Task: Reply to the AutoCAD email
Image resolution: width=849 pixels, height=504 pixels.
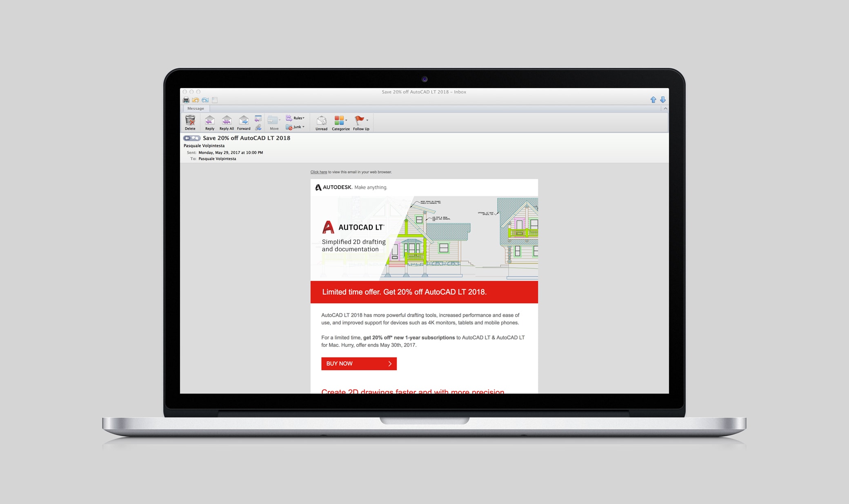Action: click(x=210, y=122)
